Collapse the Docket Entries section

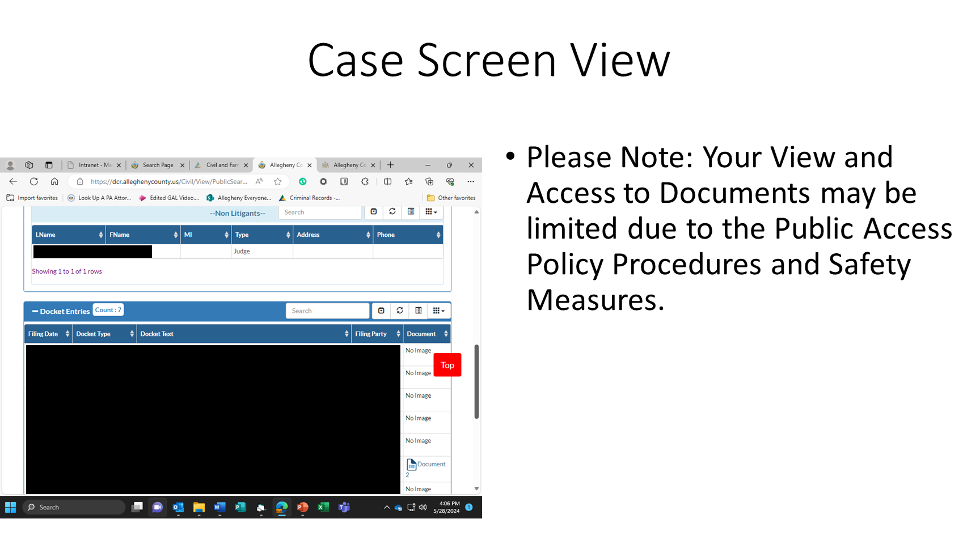(35, 311)
